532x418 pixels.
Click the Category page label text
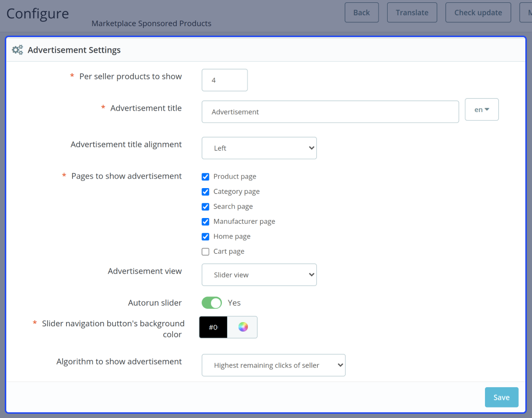(x=237, y=191)
